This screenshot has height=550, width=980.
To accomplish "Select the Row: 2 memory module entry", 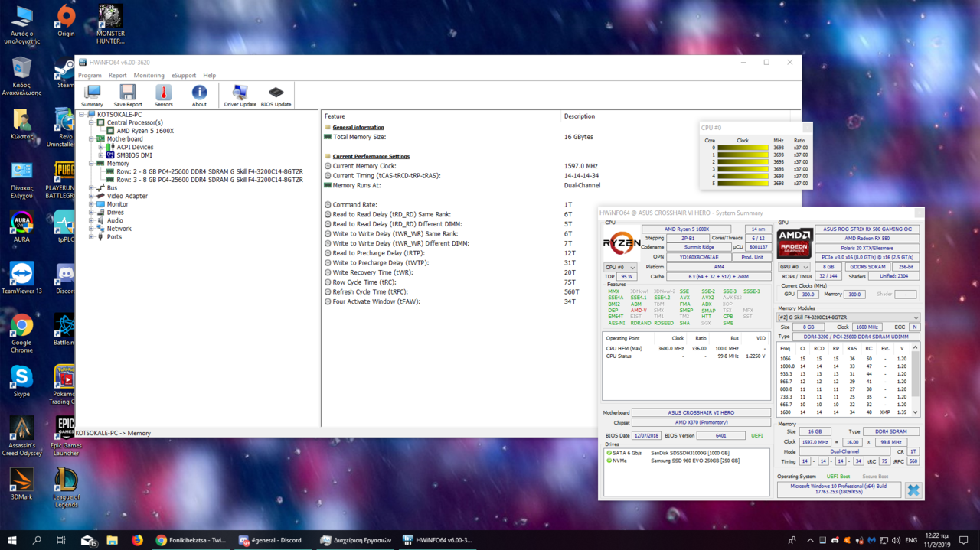I will [209, 171].
